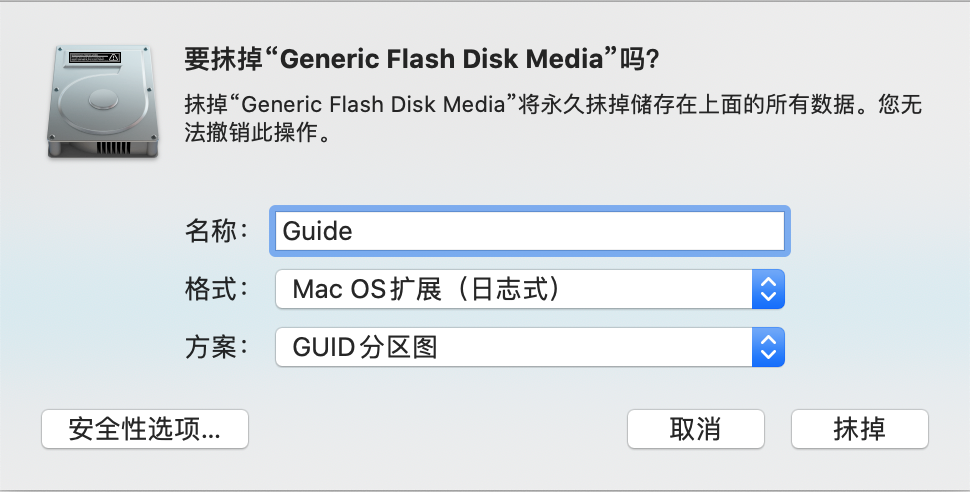
Task: Click the bold dialog title 要抹掉“Generic Flash Disk Media”吗
Action: point(422,59)
